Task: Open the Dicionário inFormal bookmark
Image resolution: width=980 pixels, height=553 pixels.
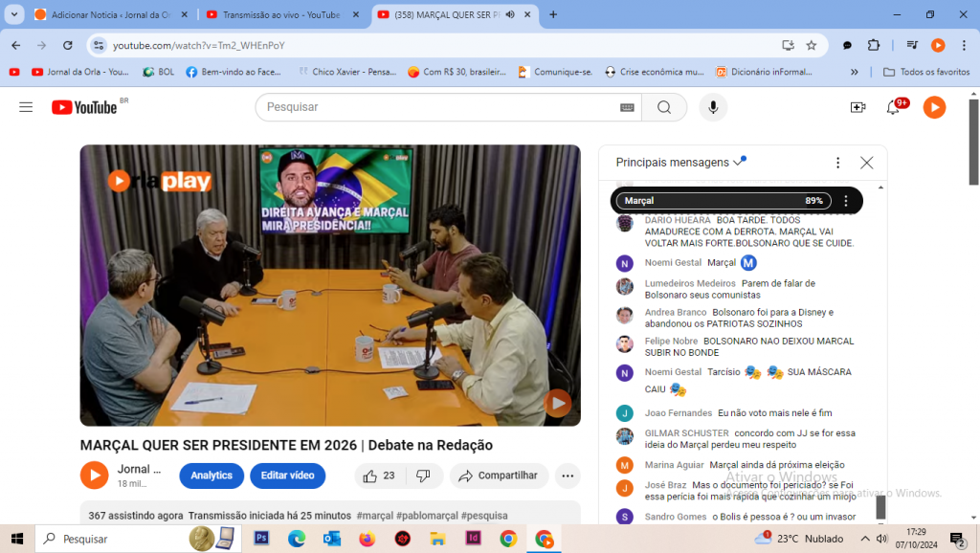Action: tap(765, 72)
